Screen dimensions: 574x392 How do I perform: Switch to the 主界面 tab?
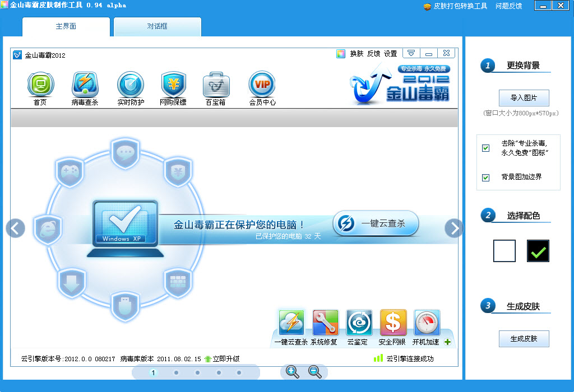pyautogui.click(x=66, y=27)
